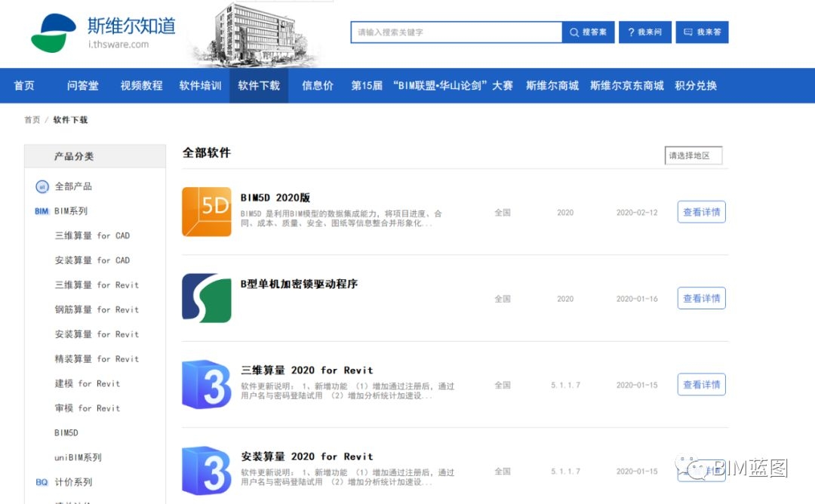This screenshot has height=504, width=815.
Task: Open the 斯维尔商城 nav item
Action: [552, 86]
